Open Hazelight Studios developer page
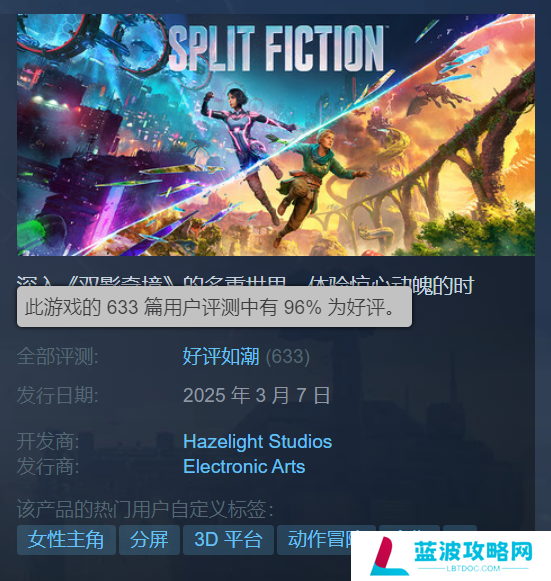 click(x=258, y=441)
